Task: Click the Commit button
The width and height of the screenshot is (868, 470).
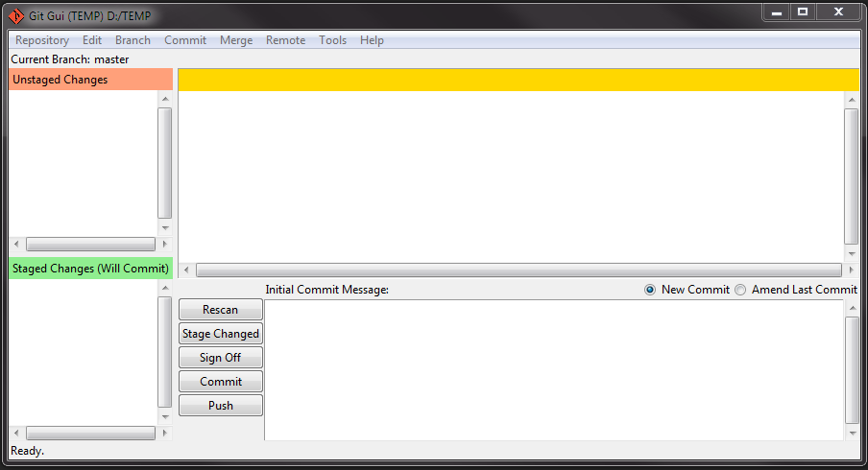Action: pyautogui.click(x=220, y=382)
